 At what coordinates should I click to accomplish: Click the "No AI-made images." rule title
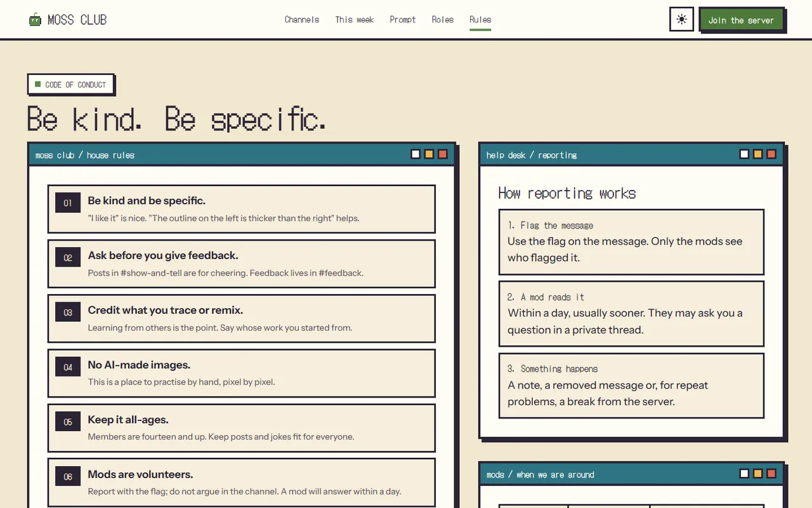tap(139, 364)
